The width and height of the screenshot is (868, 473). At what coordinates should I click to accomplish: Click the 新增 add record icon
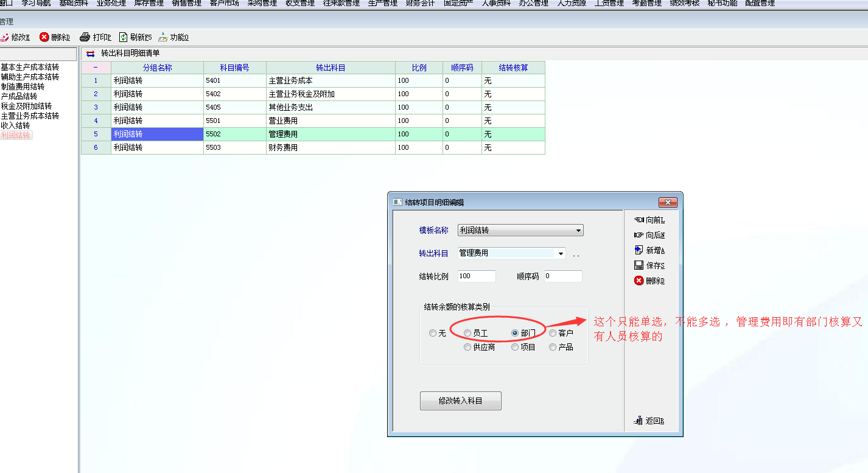pos(639,250)
